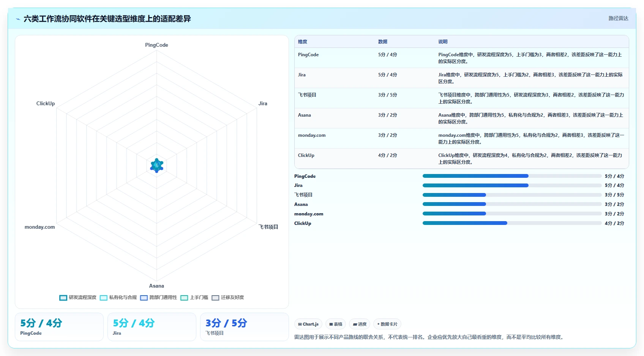Click the Jira axis label on the radar chart
The image size is (644, 356).
[263, 103]
